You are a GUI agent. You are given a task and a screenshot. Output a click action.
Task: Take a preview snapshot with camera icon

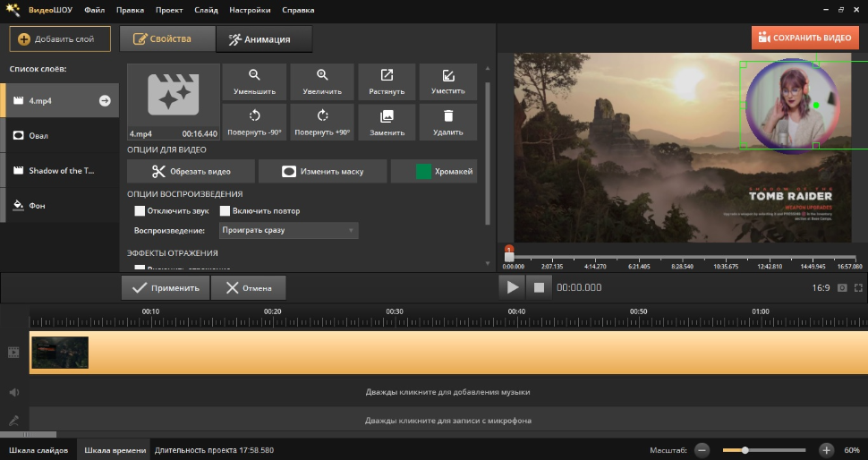click(x=842, y=288)
